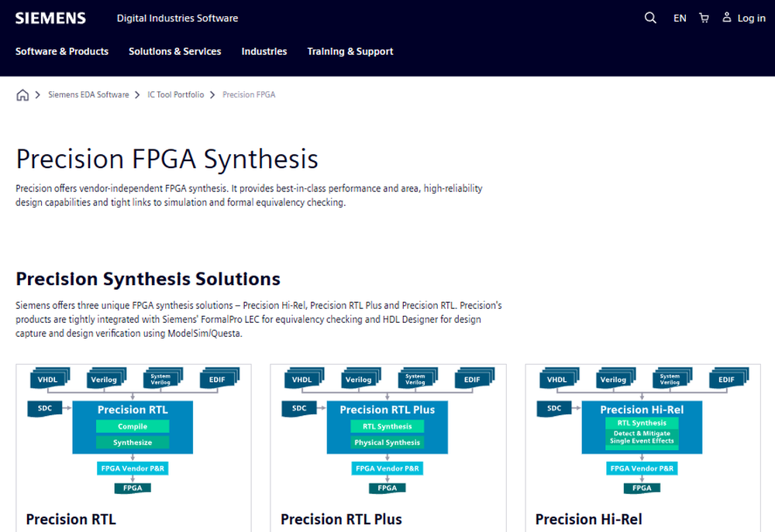The image size is (775, 532).
Task: Click the Verilog file icon in Precision RTL diagram
Action: click(x=106, y=379)
